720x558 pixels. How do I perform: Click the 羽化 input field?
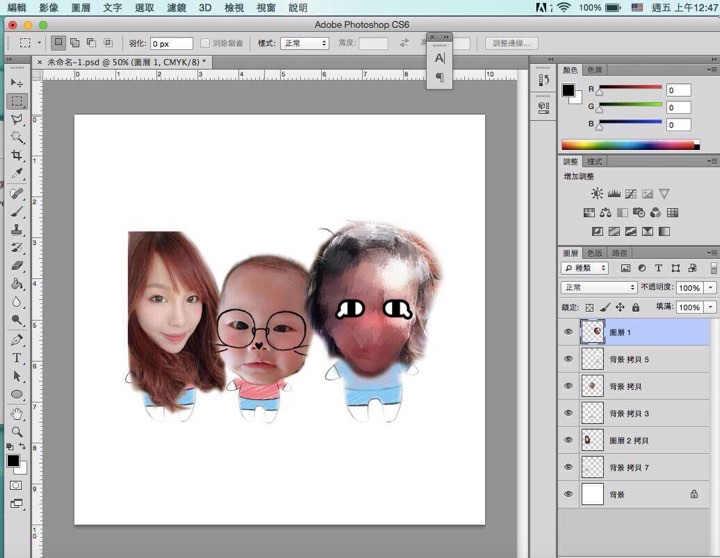coord(170,44)
